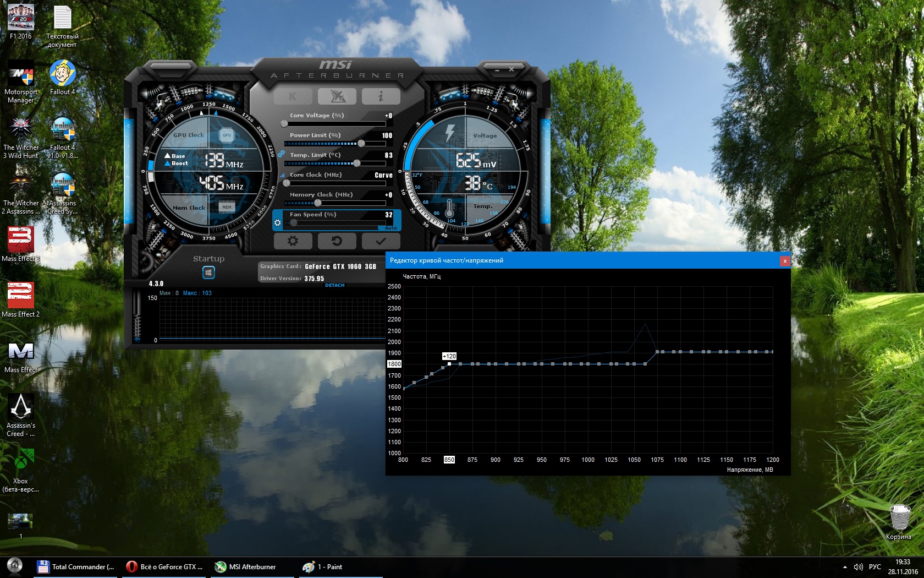The height and width of the screenshot is (578, 924).
Task: Switch to Total Commander in taskbar
Action: coord(76,566)
